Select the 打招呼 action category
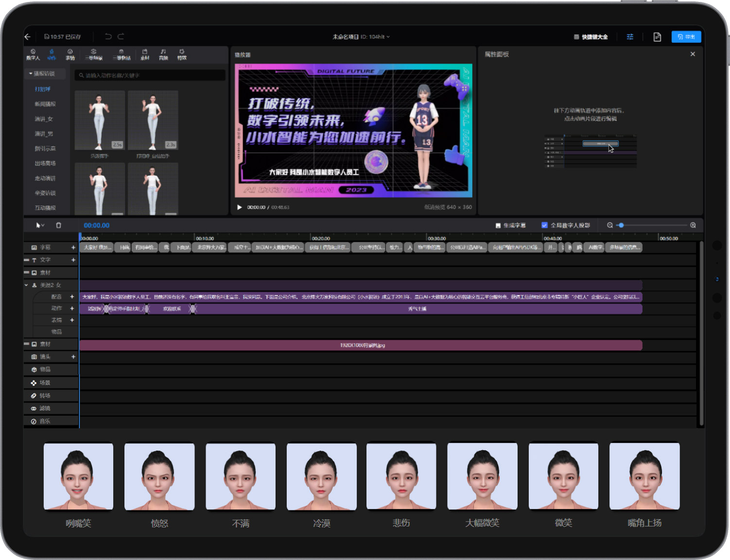 tap(43, 89)
